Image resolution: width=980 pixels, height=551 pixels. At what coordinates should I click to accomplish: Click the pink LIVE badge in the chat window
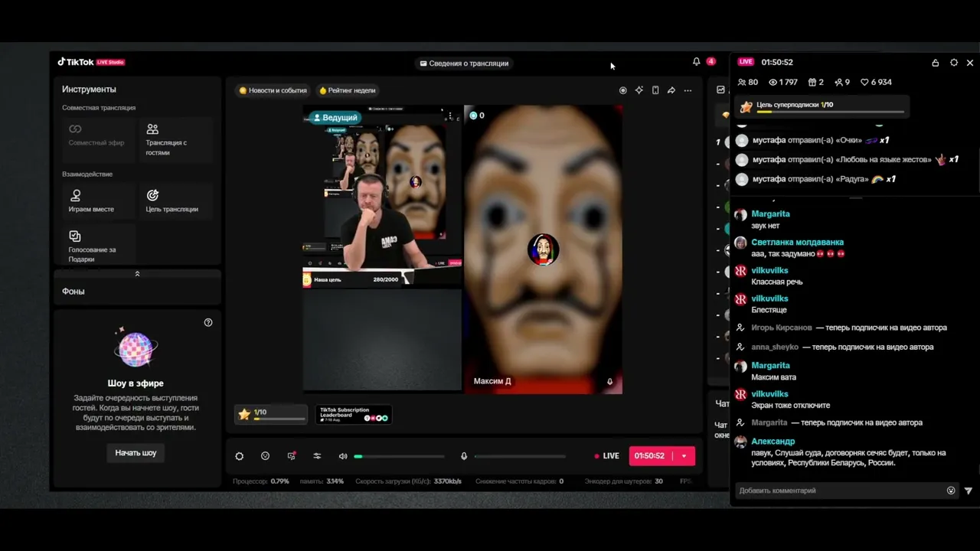(x=746, y=62)
